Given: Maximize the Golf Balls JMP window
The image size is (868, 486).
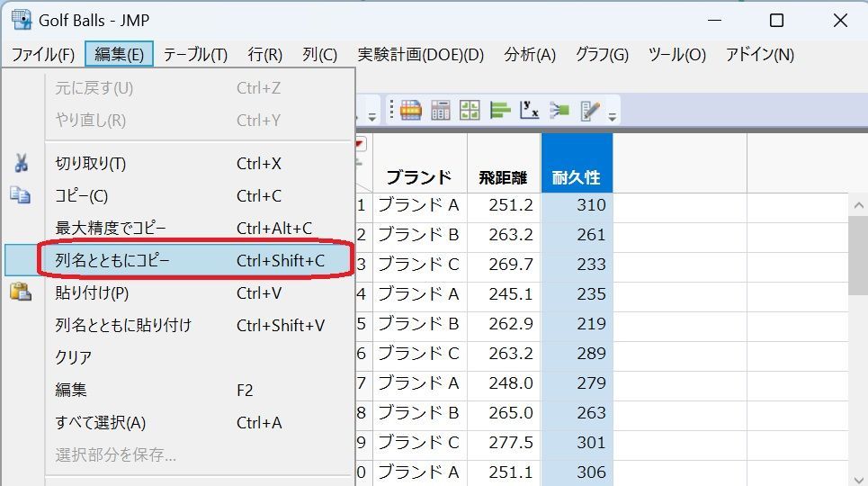Looking at the screenshot, I should tap(776, 21).
